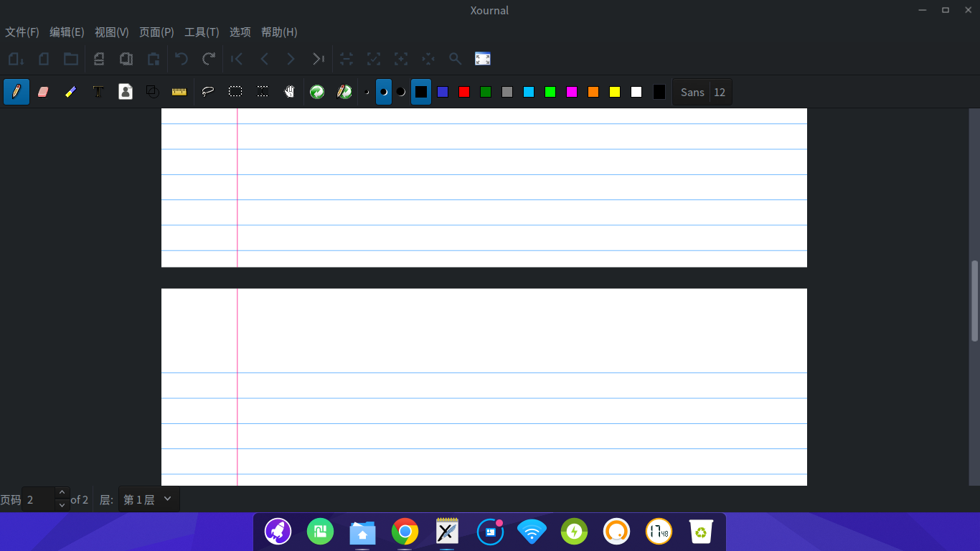This screenshot has height=551, width=980.
Task: Select the fine pen thickness option
Action: tap(367, 92)
